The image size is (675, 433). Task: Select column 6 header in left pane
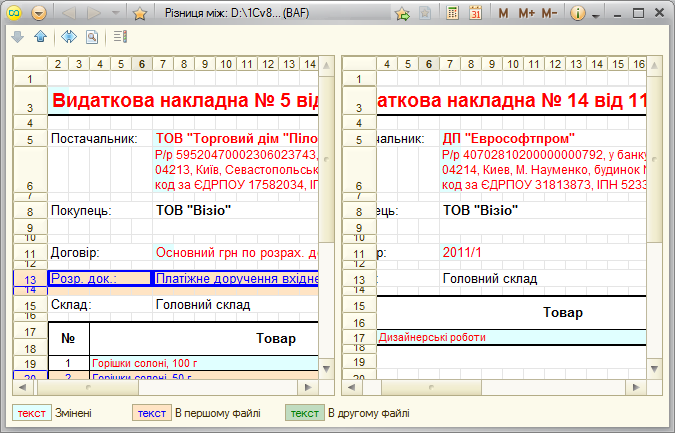click(142, 64)
